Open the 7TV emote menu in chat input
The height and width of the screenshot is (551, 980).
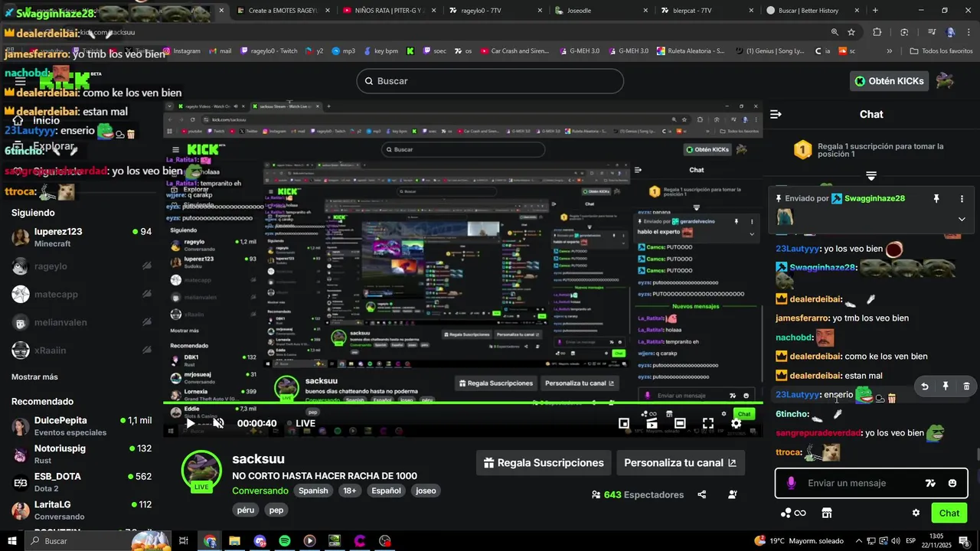pyautogui.click(x=930, y=483)
